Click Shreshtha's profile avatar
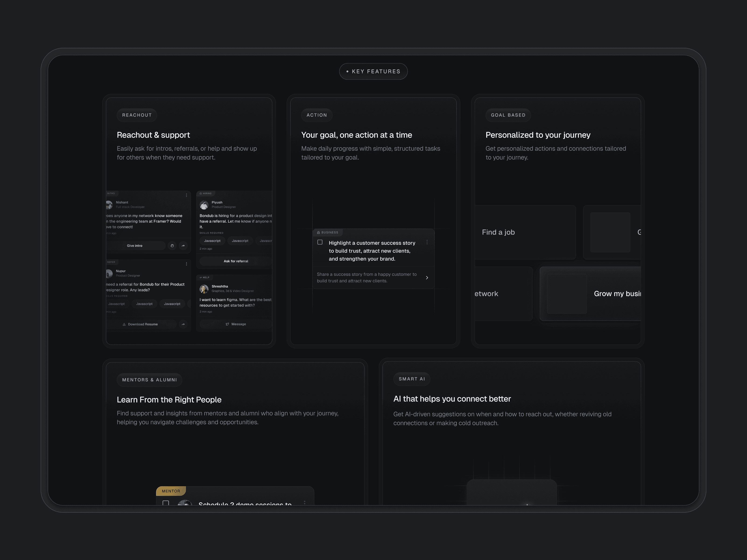Screen dimensions: 747x560 pos(204,289)
